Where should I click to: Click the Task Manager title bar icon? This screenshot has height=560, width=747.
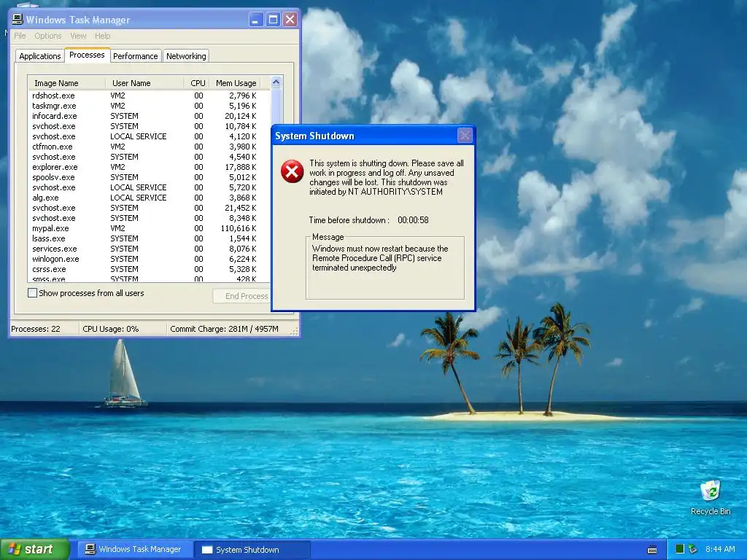point(18,20)
